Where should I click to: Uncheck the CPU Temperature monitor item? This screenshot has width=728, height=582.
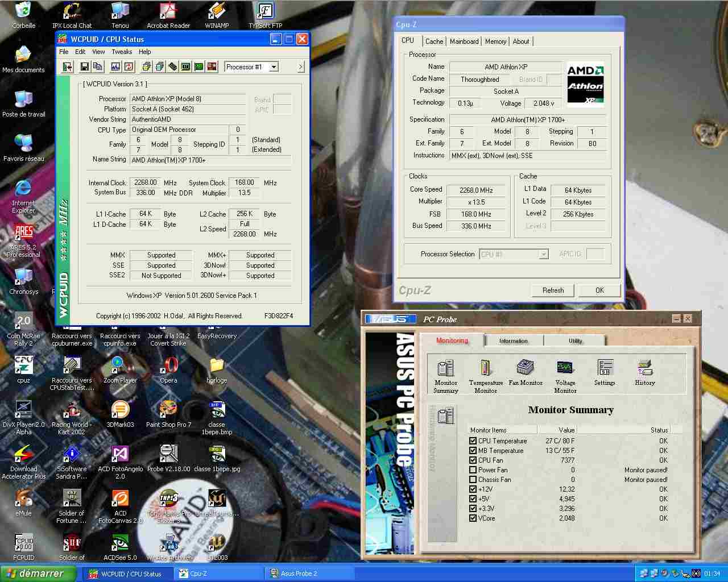pos(473,440)
